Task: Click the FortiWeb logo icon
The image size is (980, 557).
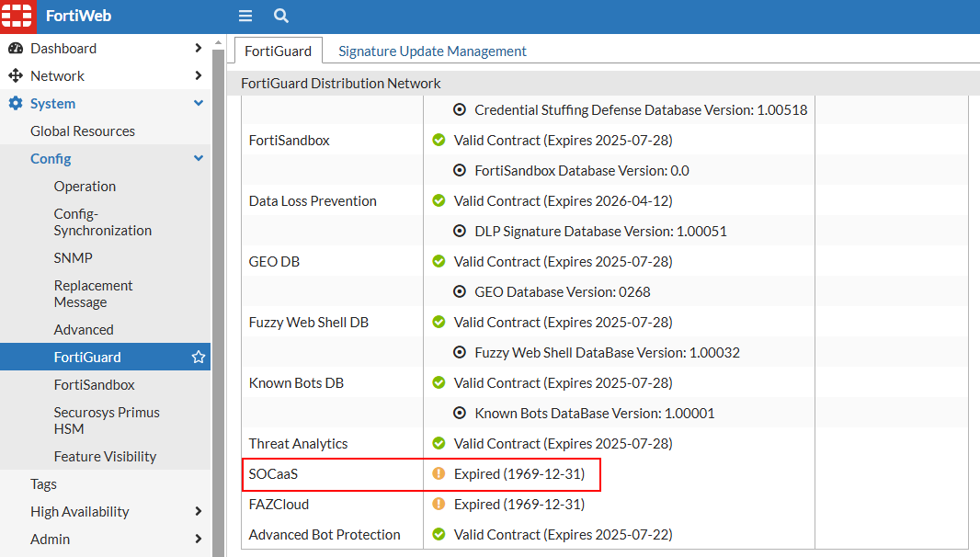Action: [x=17, y=17]
